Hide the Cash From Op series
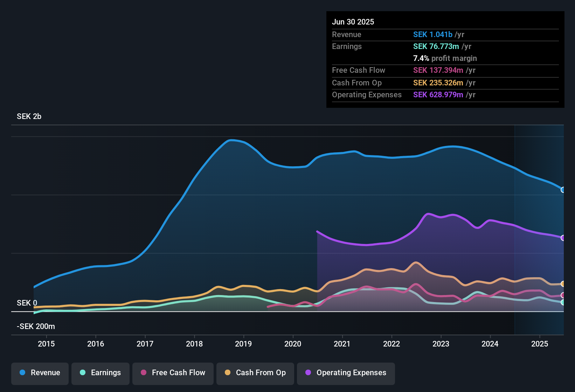Viewport: 575px width, 392px height. (x=255, y=373)
